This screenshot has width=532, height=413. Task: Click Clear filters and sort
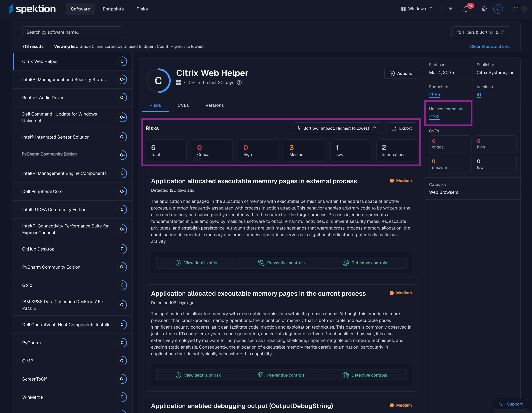(490, 46)
